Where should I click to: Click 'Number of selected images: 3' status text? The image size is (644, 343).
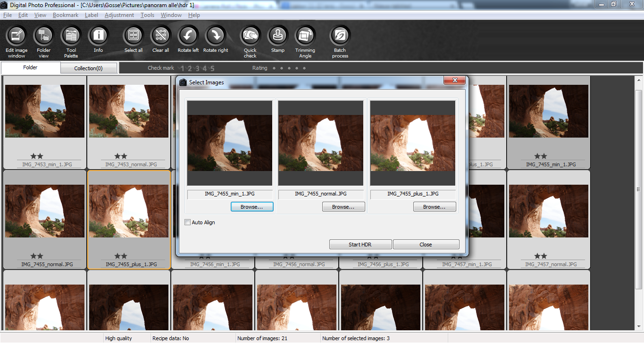pos(356,338)
